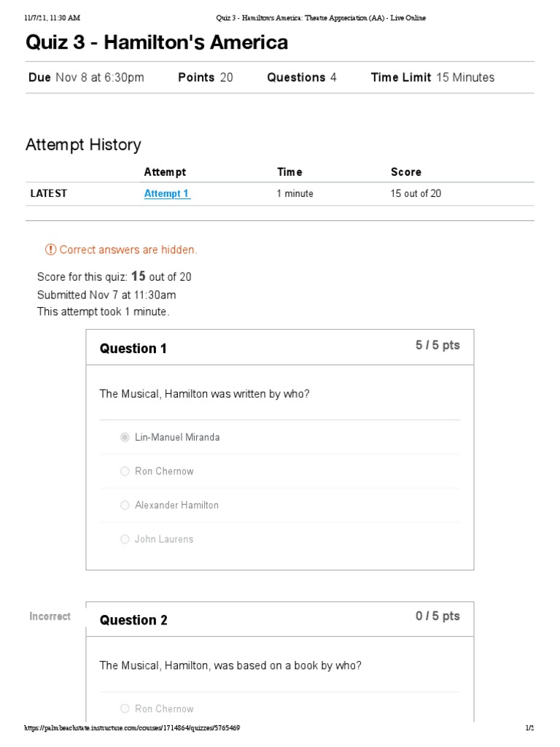560x747 pixels.
Task: Click the Correct answers are hidden message
Action: coord(128,249)
